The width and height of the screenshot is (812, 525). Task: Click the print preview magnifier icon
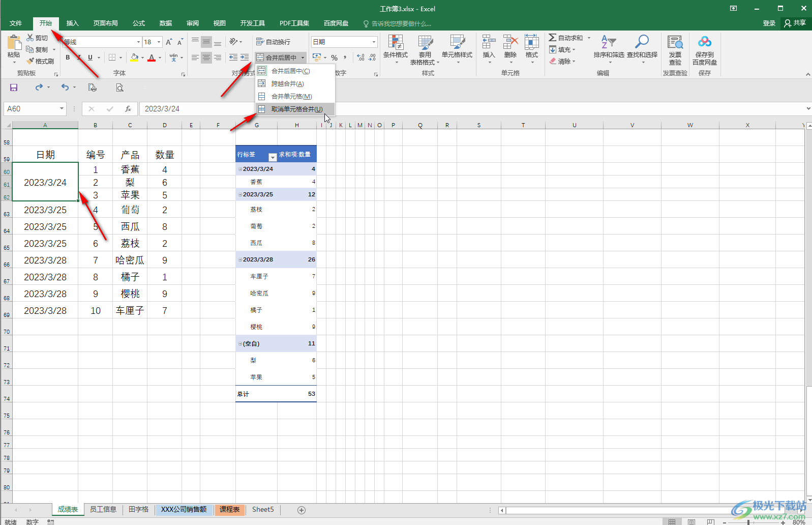120,87
